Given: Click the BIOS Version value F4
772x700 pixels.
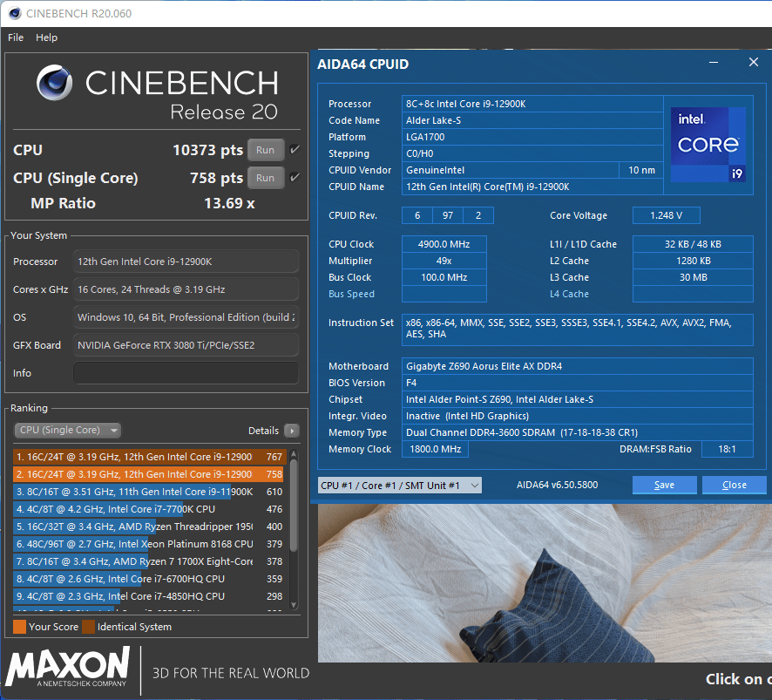Looking at the screenshot, I should (x=578, y=383).
